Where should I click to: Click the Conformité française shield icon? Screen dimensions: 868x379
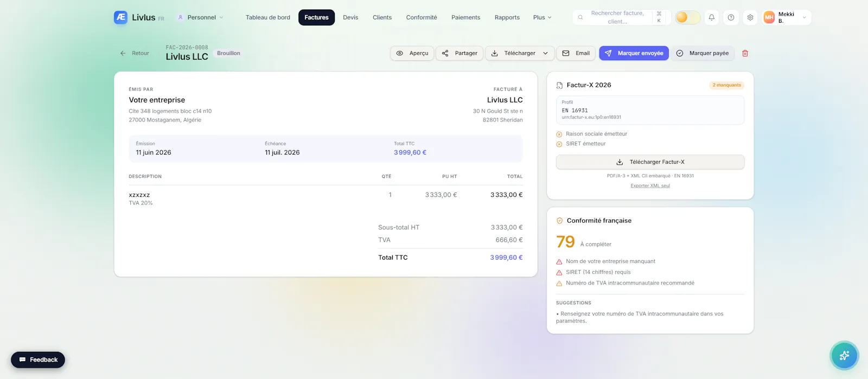click(x=559, y=221)
